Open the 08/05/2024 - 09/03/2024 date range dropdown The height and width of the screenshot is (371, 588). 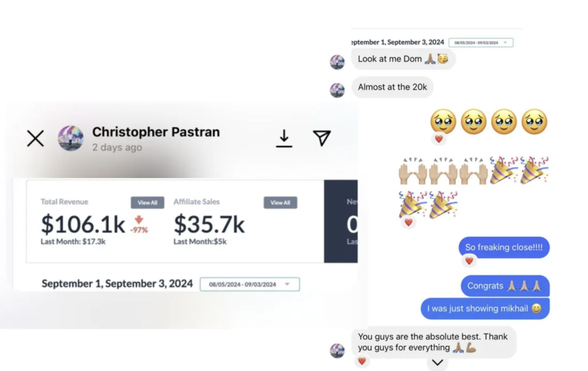point(250,284)
